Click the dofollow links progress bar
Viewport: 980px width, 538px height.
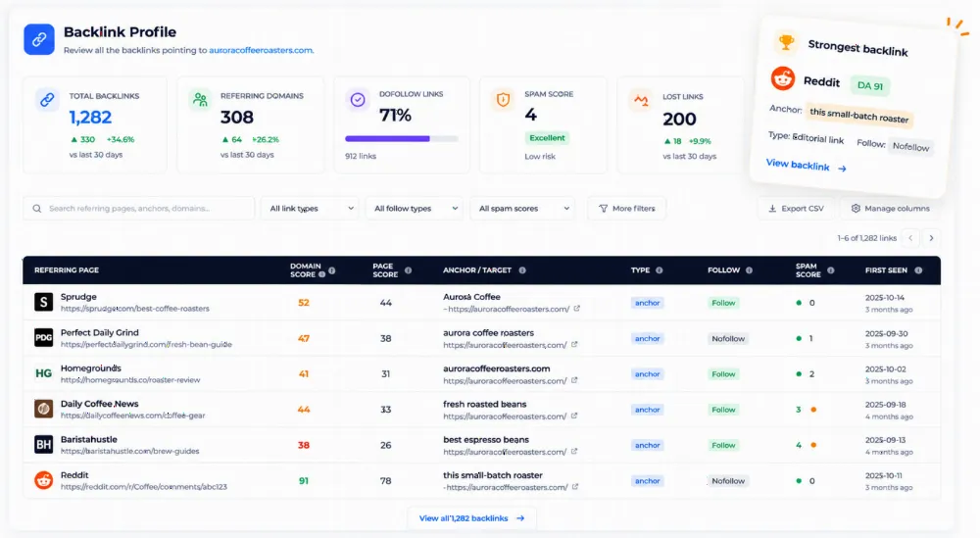401,139
